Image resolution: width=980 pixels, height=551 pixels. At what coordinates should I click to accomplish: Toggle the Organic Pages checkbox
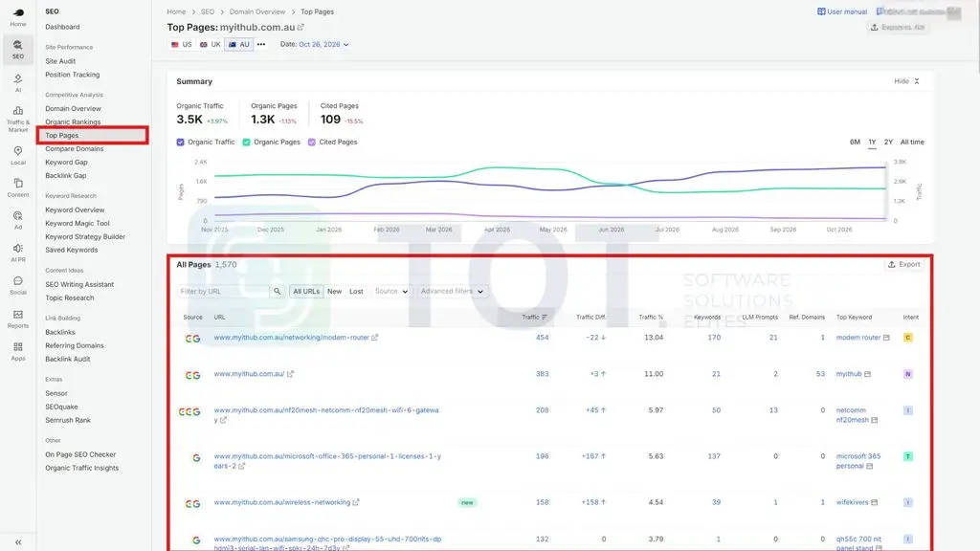coord(246,142)
